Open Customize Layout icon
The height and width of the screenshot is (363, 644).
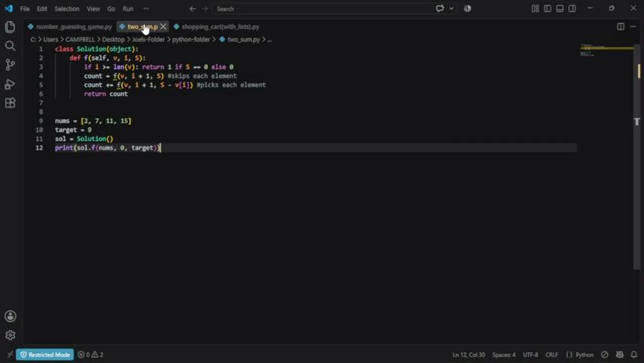coord(535,9)
